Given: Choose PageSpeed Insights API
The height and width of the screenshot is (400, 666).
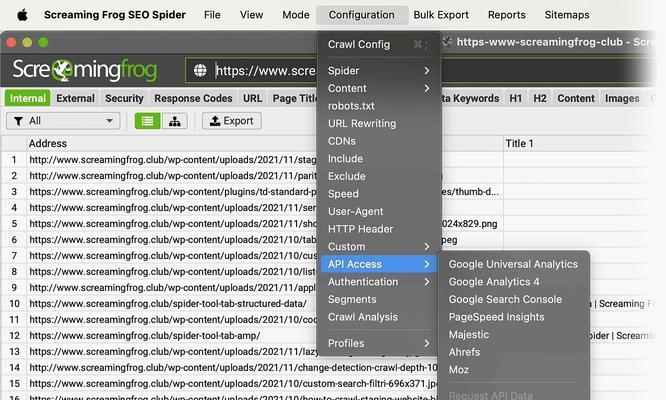Looking at the screenshot, I should (x=514, y=317).
